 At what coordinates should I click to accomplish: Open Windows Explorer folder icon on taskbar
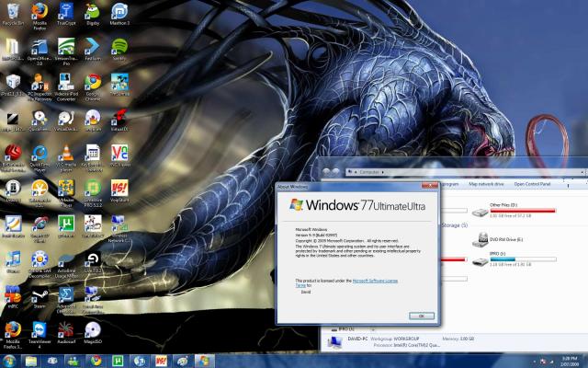click(x=31, y=362)
